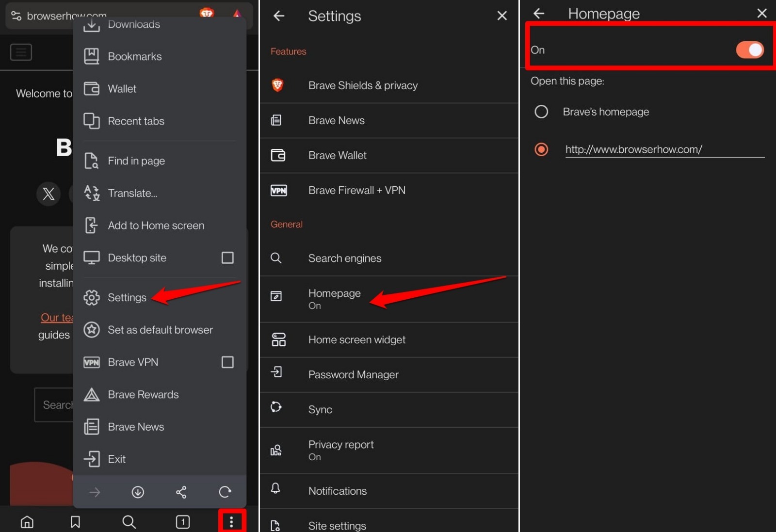Open Wallet in the browser menu
Screen dimensions: 776x532
(x=159, y=89)
